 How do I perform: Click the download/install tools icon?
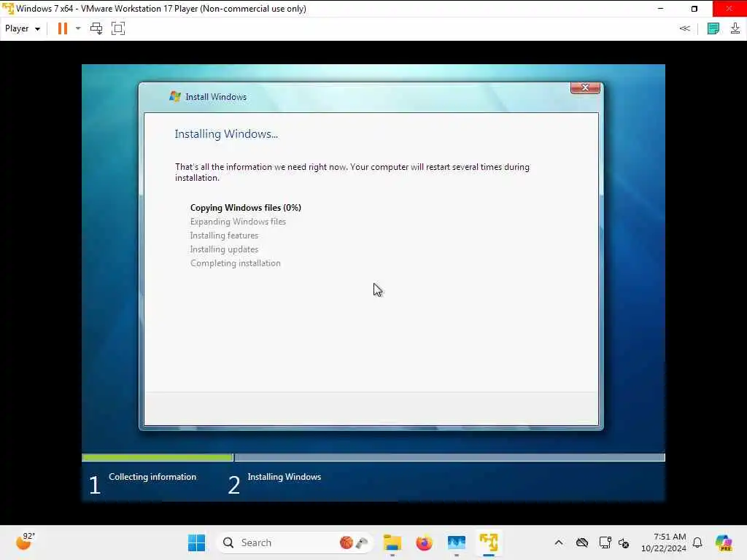click(x=735, y=28)
